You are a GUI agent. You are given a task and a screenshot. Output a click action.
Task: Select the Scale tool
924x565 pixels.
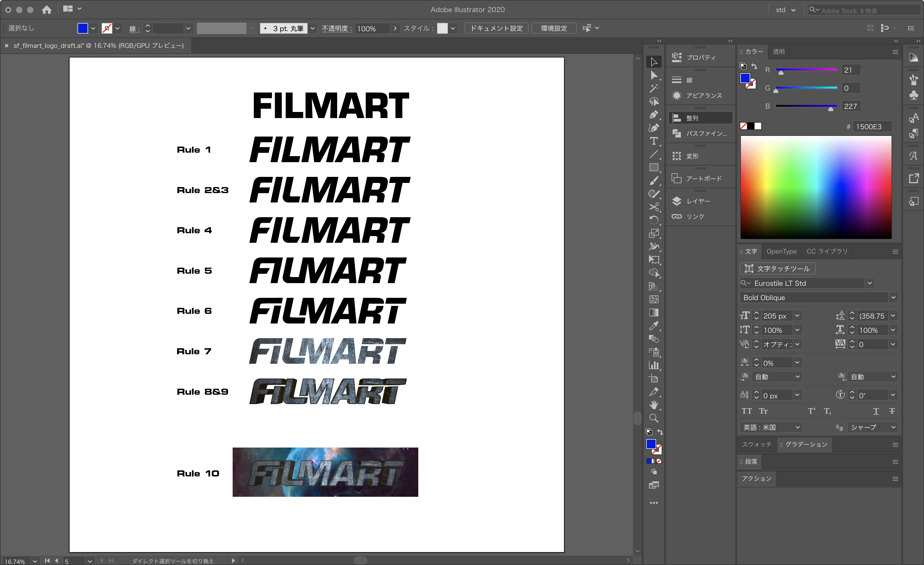[654, 233]
